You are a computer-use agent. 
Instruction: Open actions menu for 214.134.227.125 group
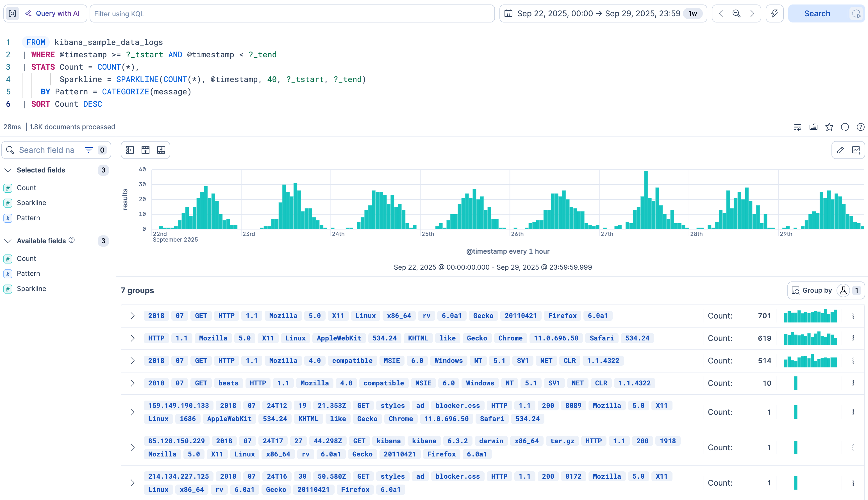[x=853, y=483]
